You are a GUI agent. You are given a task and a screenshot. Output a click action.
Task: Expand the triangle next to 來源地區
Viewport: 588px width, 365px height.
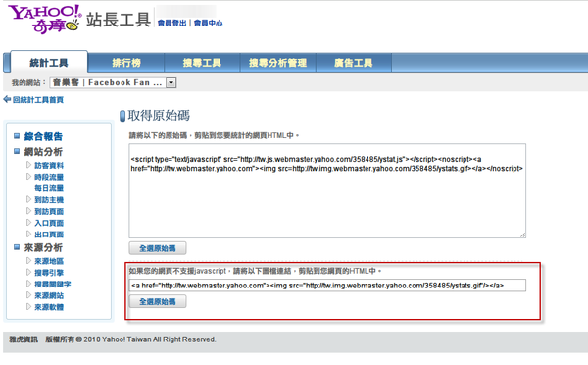click(28, 260)
